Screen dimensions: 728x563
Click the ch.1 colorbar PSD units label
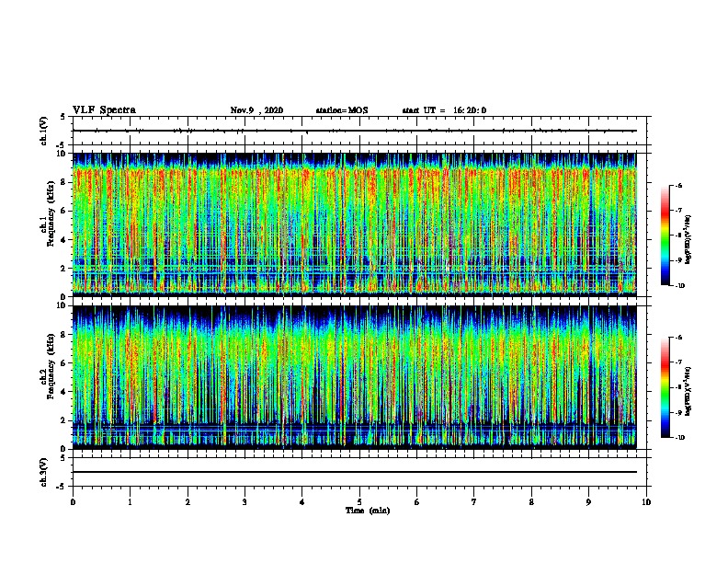[x=688, y=240]
